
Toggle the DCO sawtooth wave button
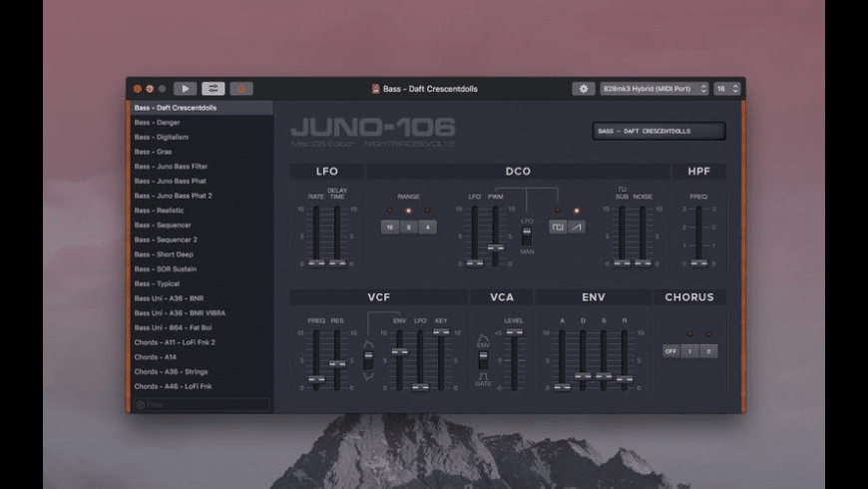tap(577, 228)
